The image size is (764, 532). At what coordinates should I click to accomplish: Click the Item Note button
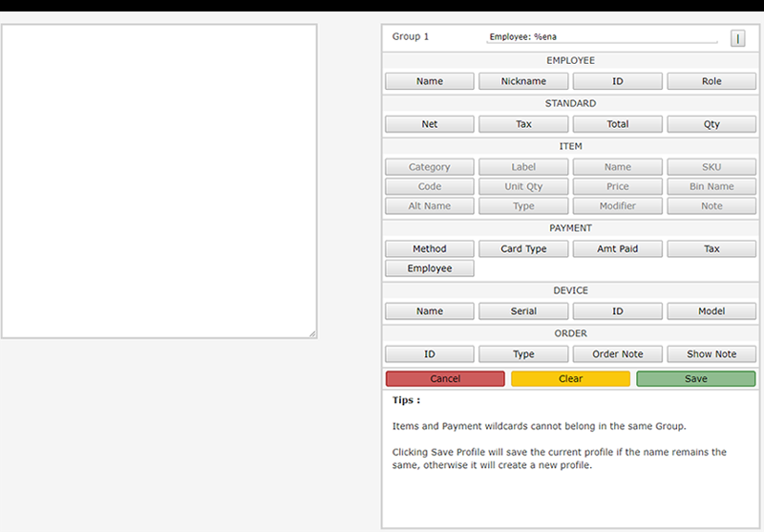(711, 206)
